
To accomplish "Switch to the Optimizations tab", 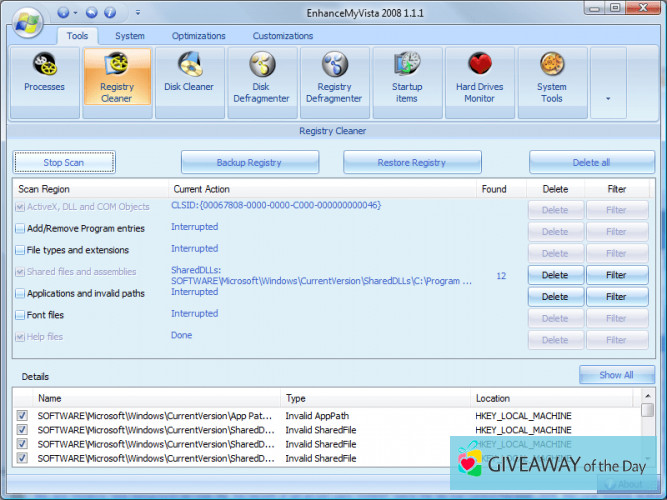I will [198, 36].
